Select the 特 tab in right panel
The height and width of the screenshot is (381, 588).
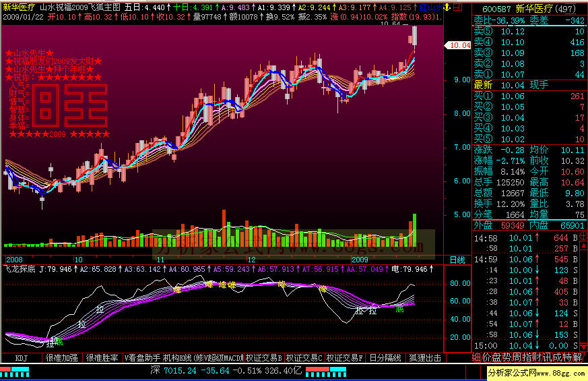click(x=567, y=357)
